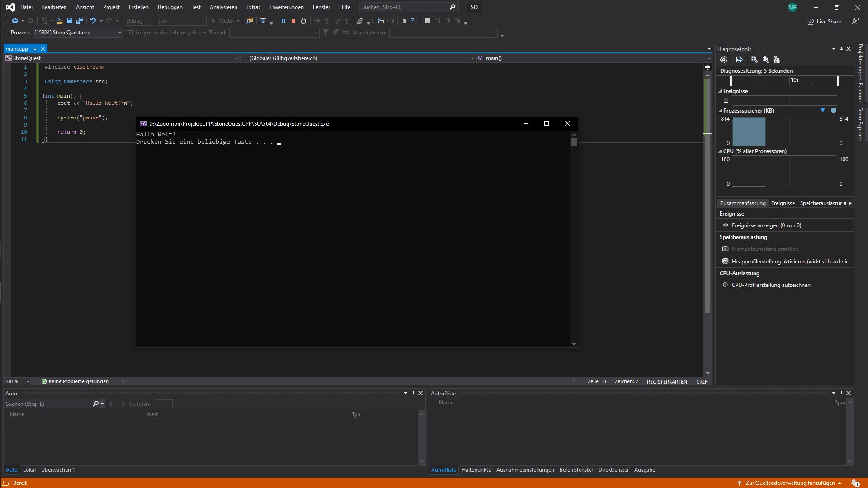Screen dimensions: 868x488
Task: Toggle CPU-Profilerstellung aufzeichnen recording
Action: (771, 285)
